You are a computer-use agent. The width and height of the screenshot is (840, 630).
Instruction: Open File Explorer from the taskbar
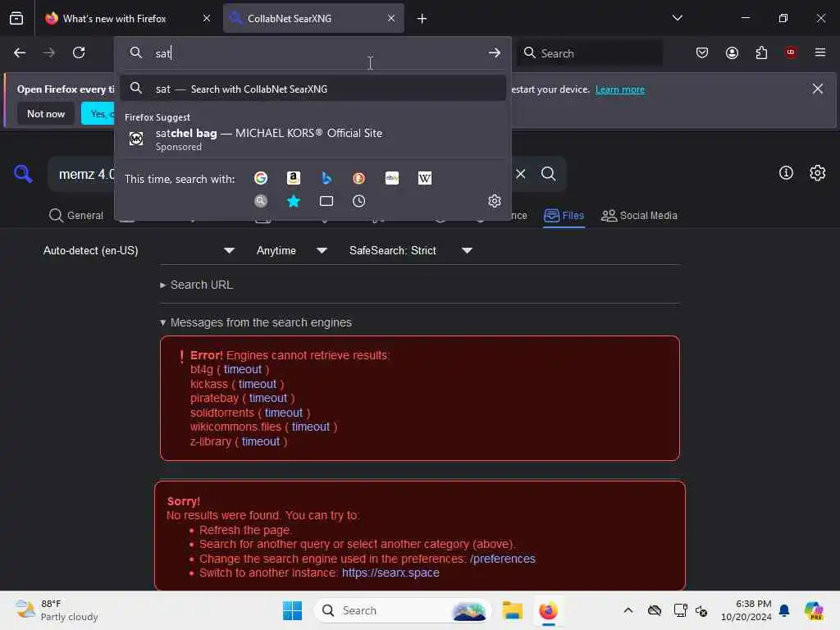coord(512,610)
